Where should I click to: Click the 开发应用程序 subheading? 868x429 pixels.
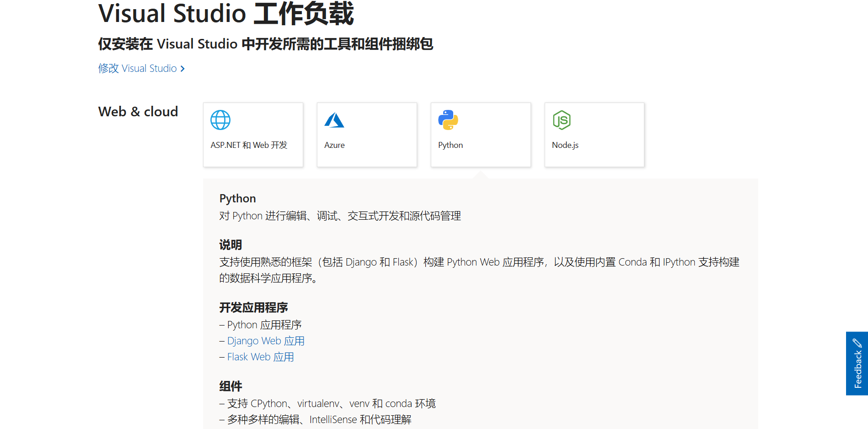click(253, 308)
